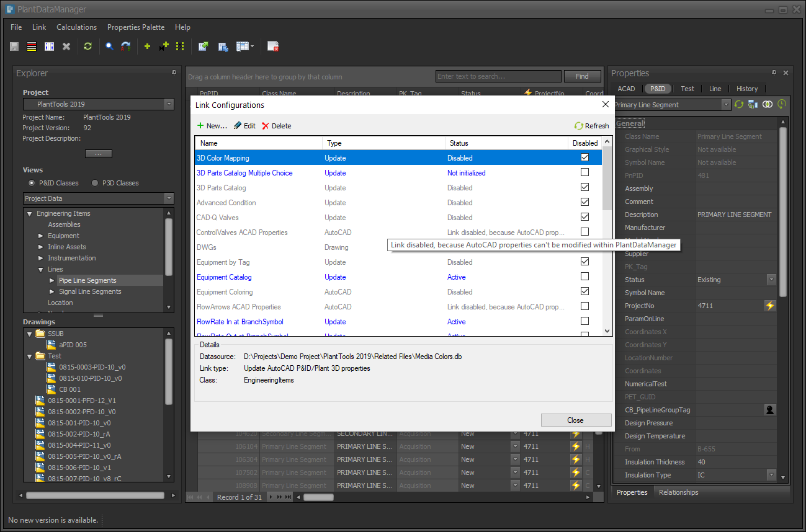This screenshot has height=532, width=806.
Task: Toggle Disabled checkbox for Equipment by Tag
Action: 584,262
